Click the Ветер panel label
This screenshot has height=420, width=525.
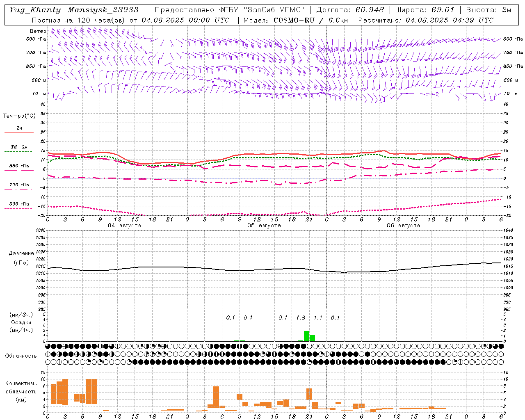[x=38, y=31]
